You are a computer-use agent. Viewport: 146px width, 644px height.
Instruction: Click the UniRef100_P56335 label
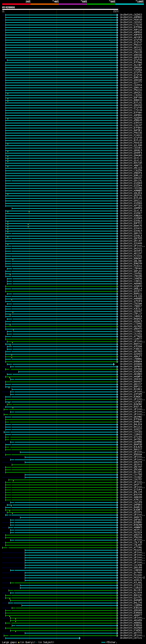pos(131,53)
